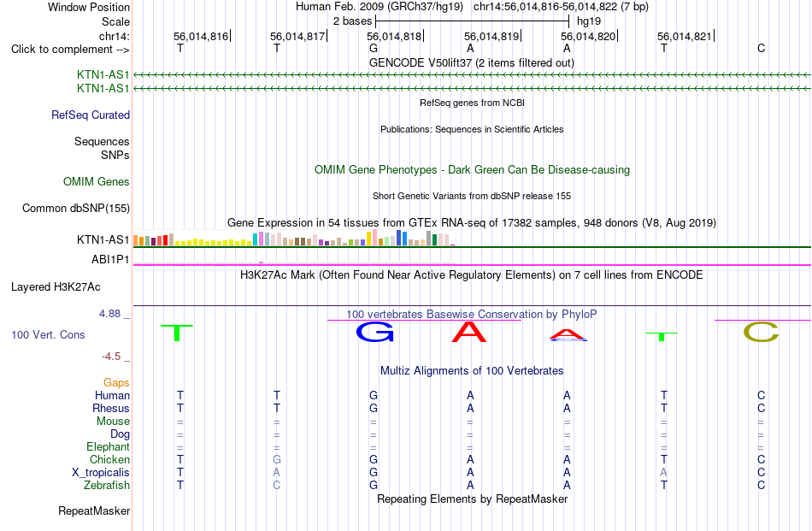812x531 pixels.
Task: Click 'Multiz Alignments of 100 Vertebrates' title
Action: point(472,370)
